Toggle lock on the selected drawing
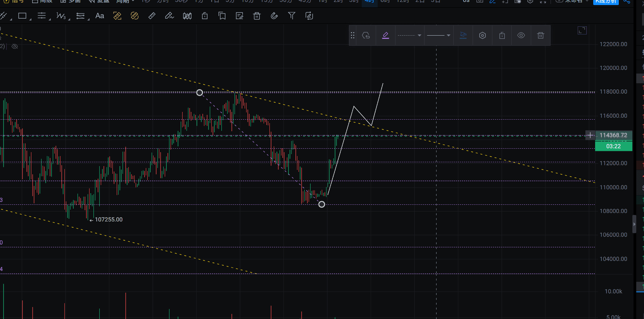 pos(502,36)
